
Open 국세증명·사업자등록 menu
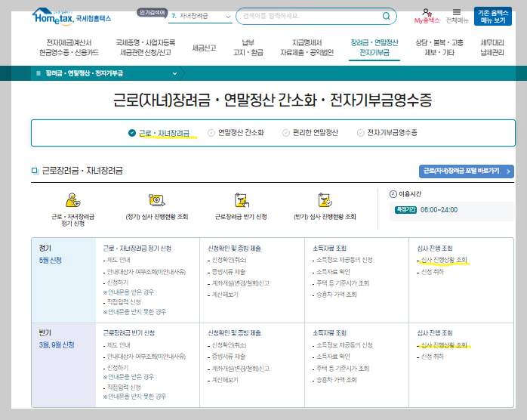(x=146, y=48)
